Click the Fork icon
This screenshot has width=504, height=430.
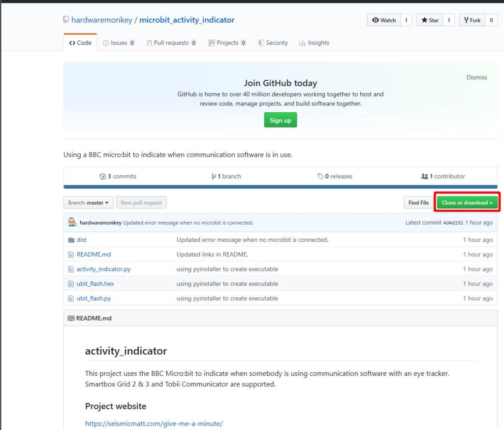[465, 20]
